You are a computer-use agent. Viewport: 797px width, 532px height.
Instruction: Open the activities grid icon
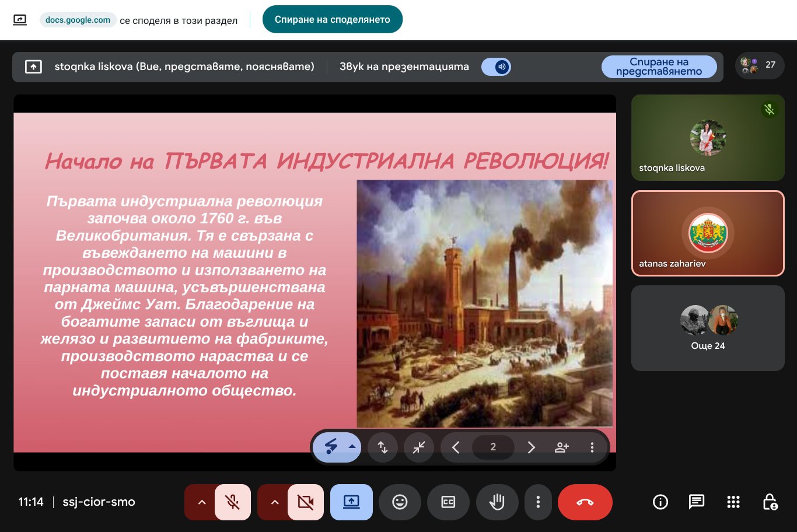[x=733, y=502]
